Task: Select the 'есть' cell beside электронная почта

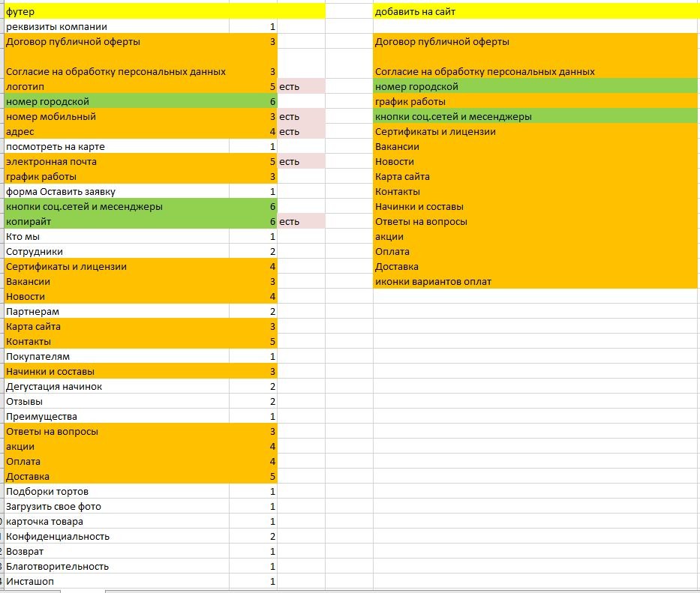Action: 302,161
